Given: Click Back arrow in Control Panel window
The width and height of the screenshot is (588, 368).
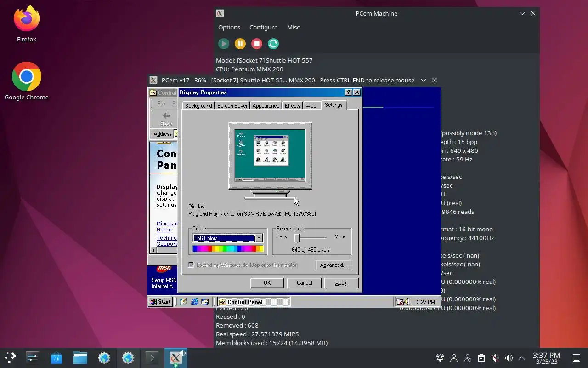Looking at the screenshot, I should (166, 119).
